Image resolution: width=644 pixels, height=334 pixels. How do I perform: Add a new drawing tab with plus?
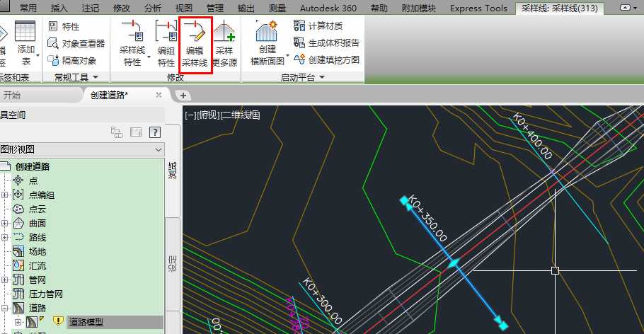(x=183, y=96)
